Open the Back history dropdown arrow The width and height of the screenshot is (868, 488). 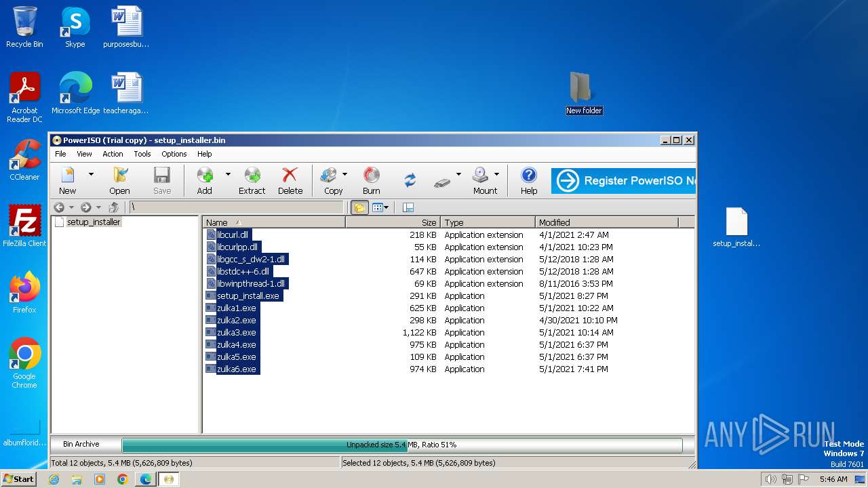tap(71, 207)
